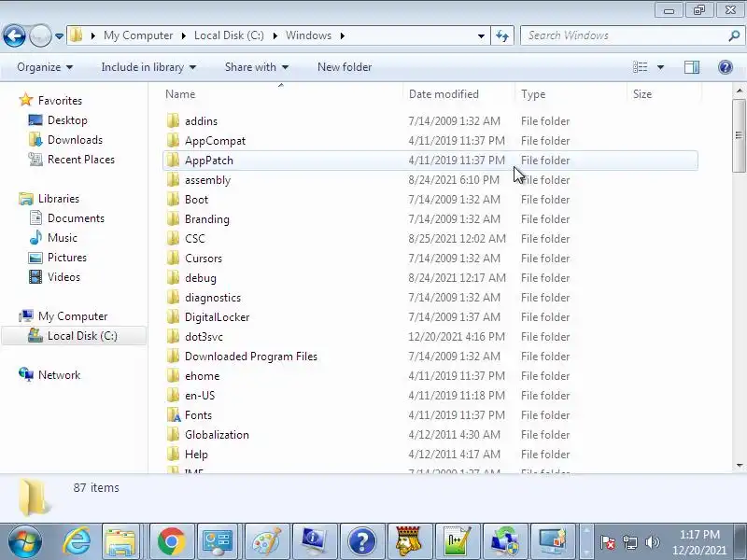Select My Computer in navigation pane

pyautogui.click(x=73, y=316)
